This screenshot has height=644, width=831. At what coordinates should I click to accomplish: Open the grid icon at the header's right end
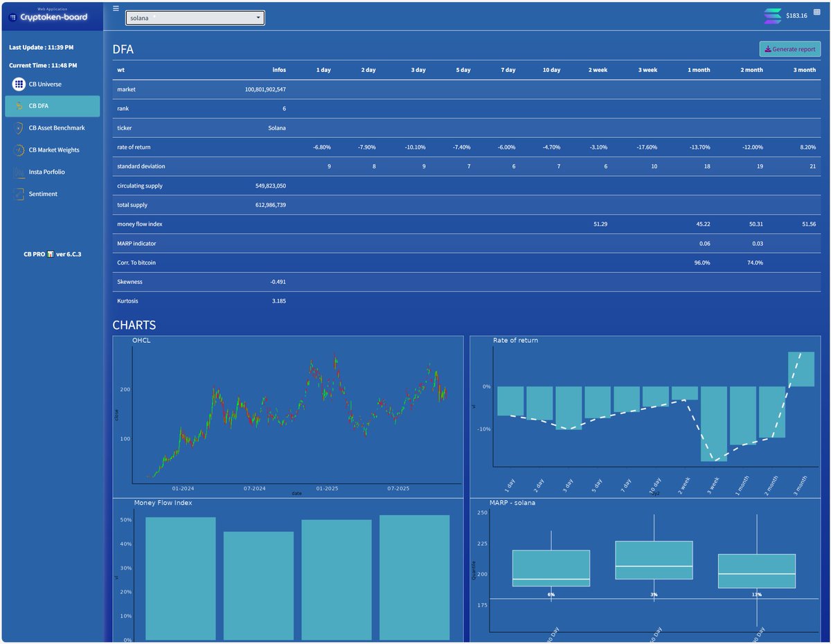[x=816, y=12]
